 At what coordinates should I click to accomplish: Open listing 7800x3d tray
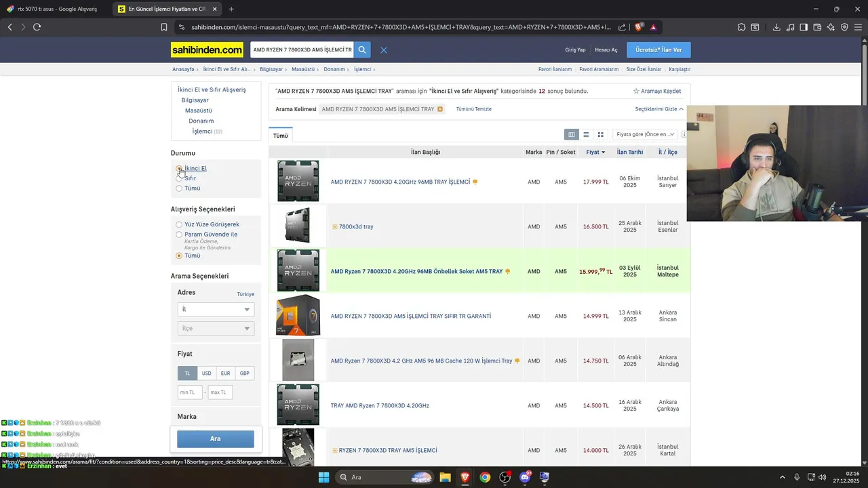[x=356, y=226]
